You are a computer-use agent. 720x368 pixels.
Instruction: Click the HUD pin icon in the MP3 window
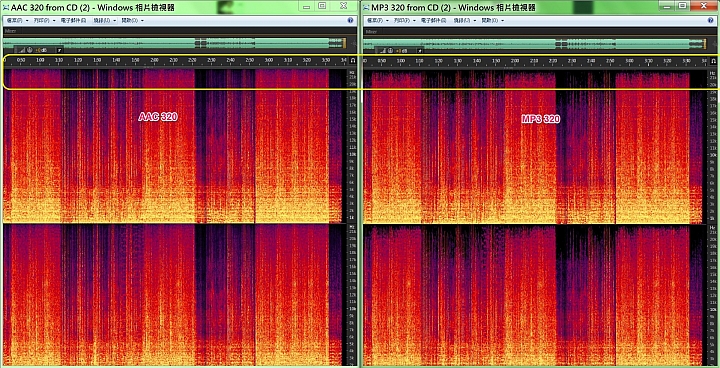coord(419,50)
